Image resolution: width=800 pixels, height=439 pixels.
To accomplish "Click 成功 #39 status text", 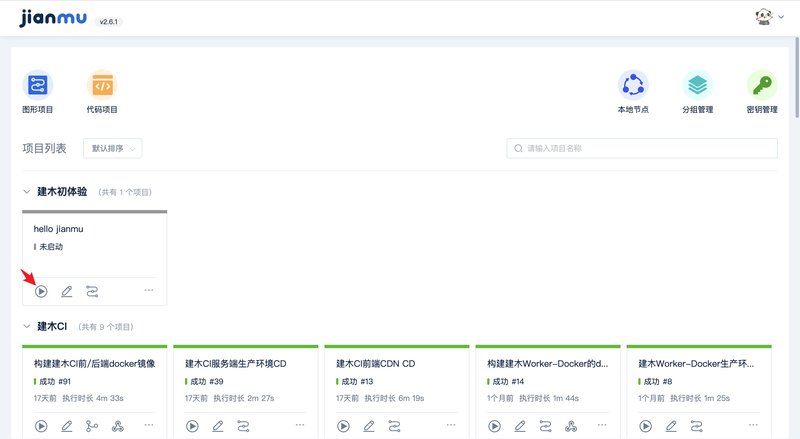I will 207,381.
